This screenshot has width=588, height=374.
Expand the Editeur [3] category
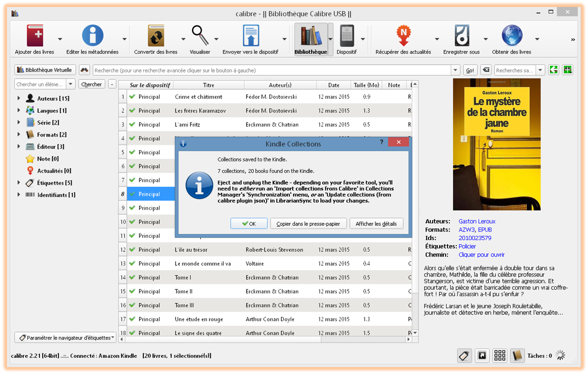pyautogui.click(x=19, y=147)
